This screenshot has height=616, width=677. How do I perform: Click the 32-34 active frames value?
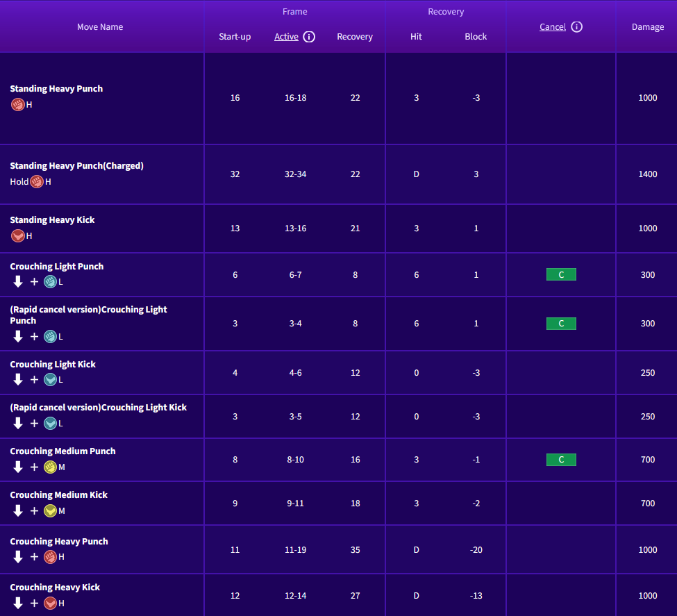(295, 174)
